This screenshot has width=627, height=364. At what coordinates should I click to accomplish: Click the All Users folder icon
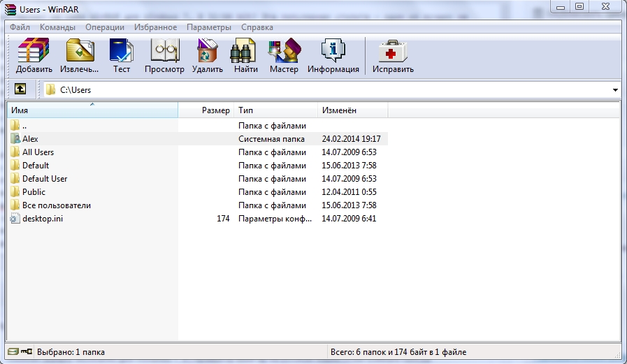tap(15, 152)
